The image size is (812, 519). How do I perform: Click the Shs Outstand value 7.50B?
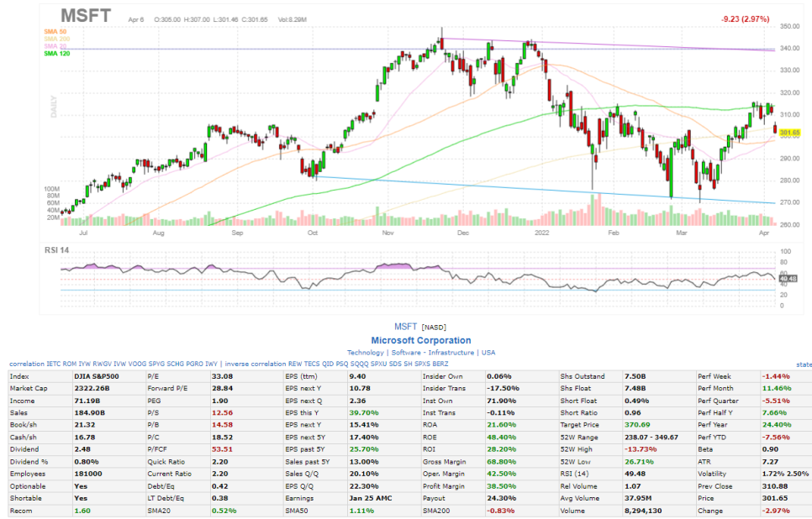635,376
